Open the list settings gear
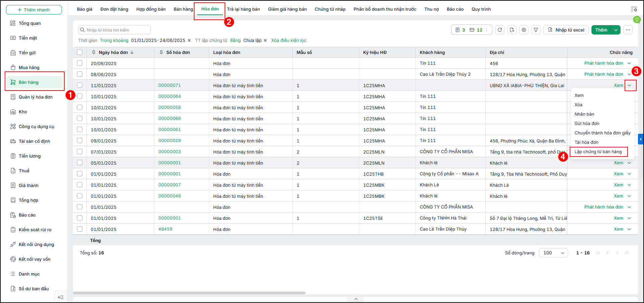This screenshot has height=303, width=644. (x=524, y=30)
